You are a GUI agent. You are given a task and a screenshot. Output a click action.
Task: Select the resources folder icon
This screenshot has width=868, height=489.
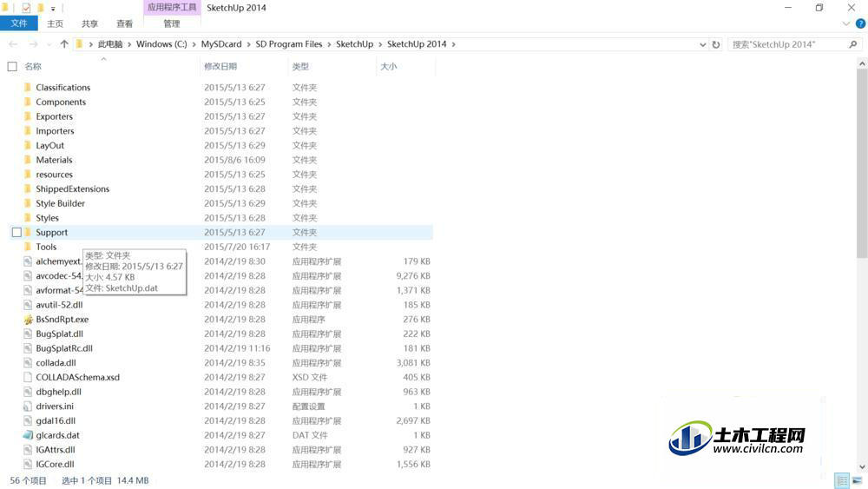(28, 175)
